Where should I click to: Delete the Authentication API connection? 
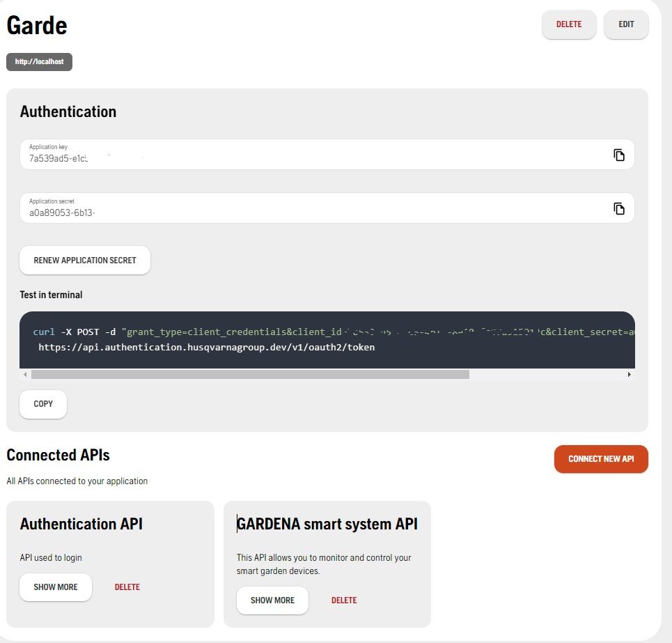tap(127, 587)
